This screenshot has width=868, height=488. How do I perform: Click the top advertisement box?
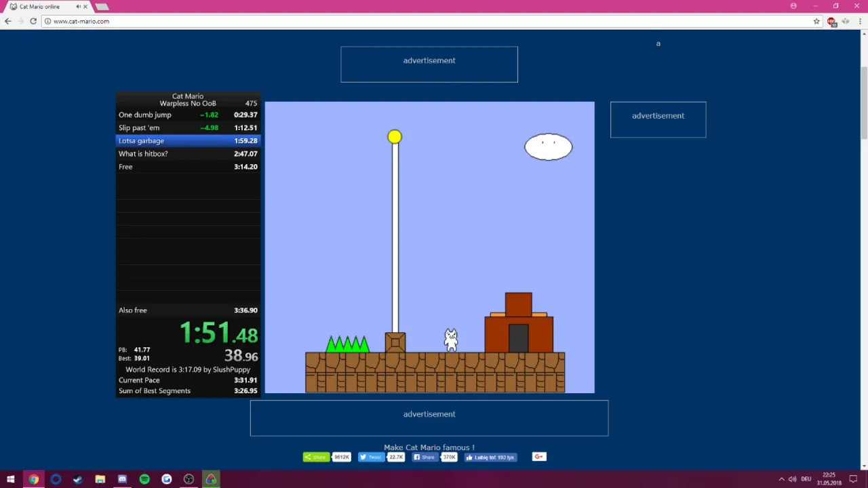tap(429, 64)
